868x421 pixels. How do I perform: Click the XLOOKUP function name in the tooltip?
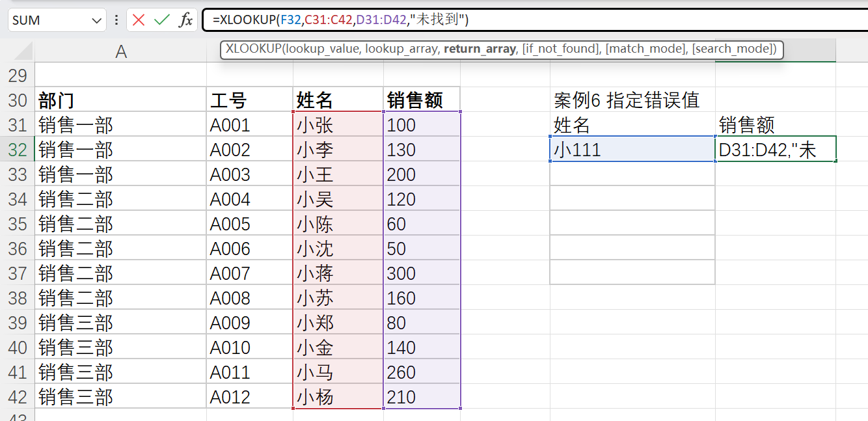(254, 49)
